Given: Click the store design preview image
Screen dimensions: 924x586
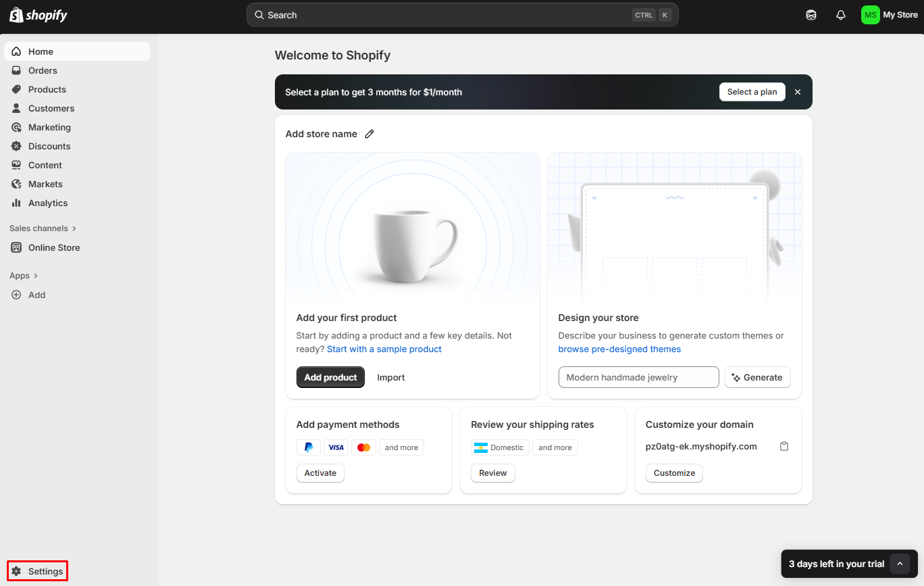Looking at the screenshot, I should (x=675, y=230).
